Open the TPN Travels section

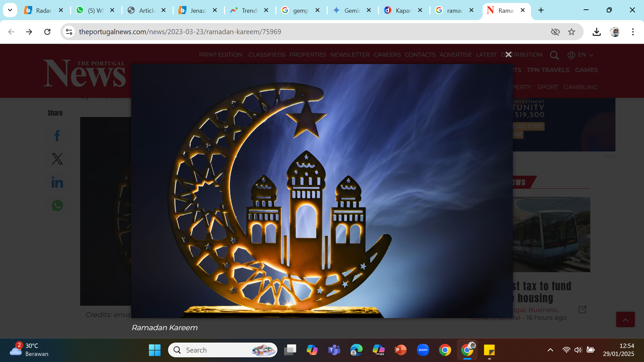[x=548, y=70]
